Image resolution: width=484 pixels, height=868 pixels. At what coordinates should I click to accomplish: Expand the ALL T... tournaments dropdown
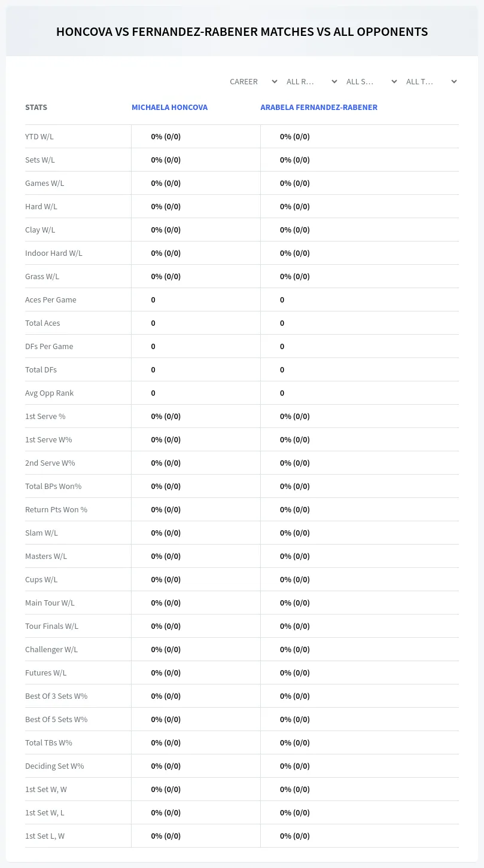click(431, 81)
